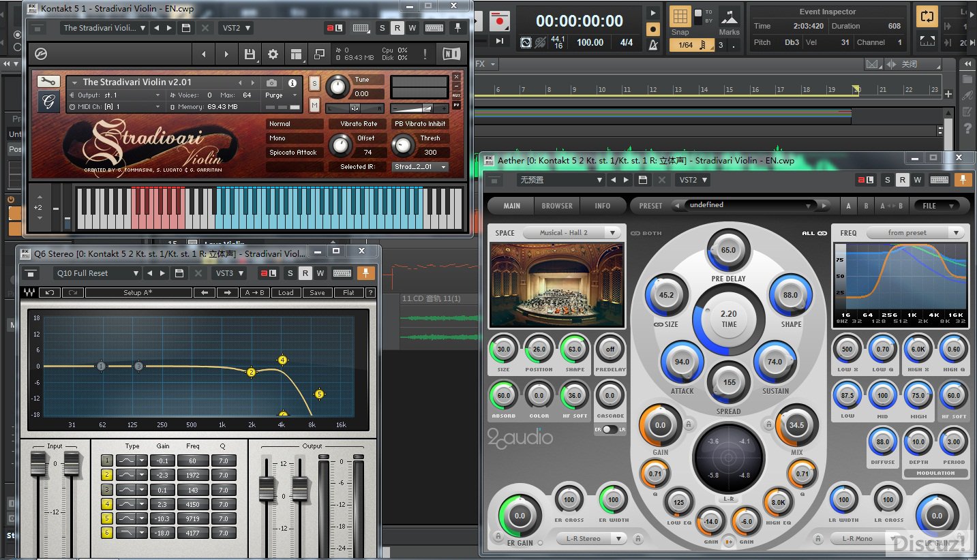Viewport: 977px width, 560px height.
Task: Toggle automation Write W in Q6 header
Action: tap(320, 273)
